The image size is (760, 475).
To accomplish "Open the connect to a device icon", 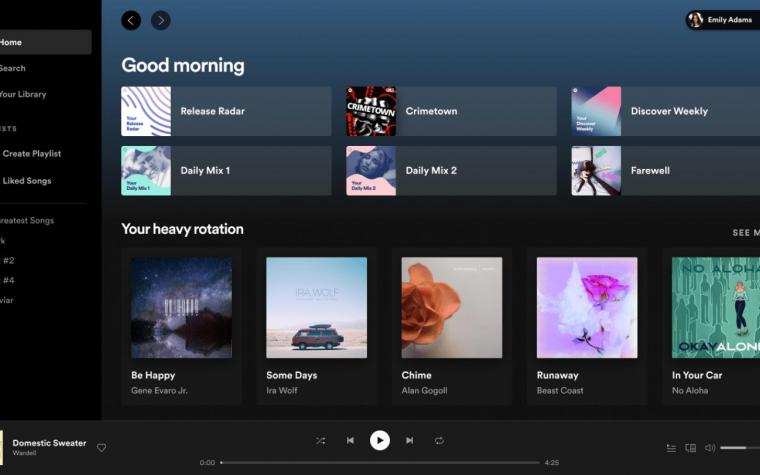I will (691, 448).
